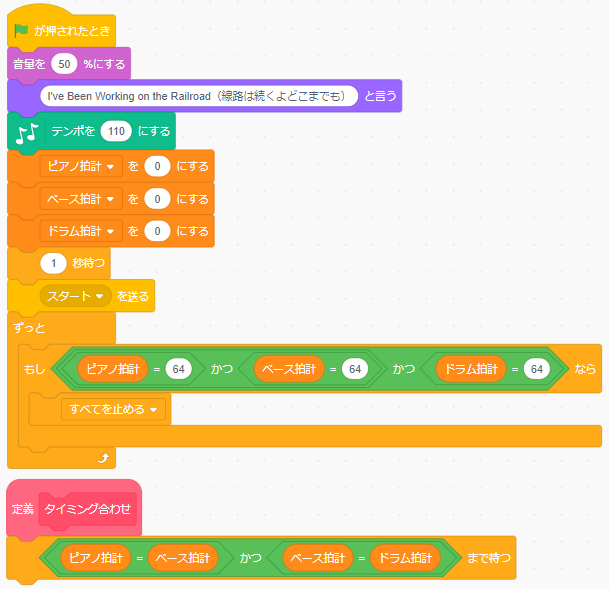609x589 pixels.
Task: Edit the say text about Railroad
Action: pos(199,96)
